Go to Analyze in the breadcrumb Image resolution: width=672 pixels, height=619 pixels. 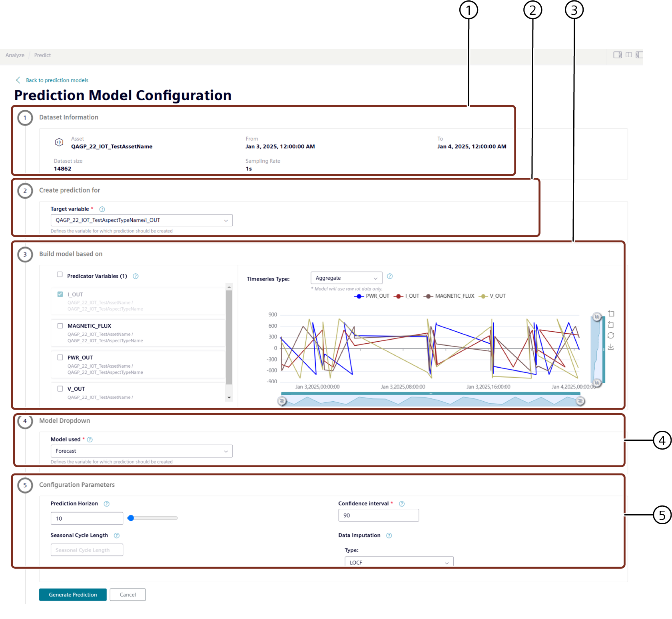click(15, 55)
